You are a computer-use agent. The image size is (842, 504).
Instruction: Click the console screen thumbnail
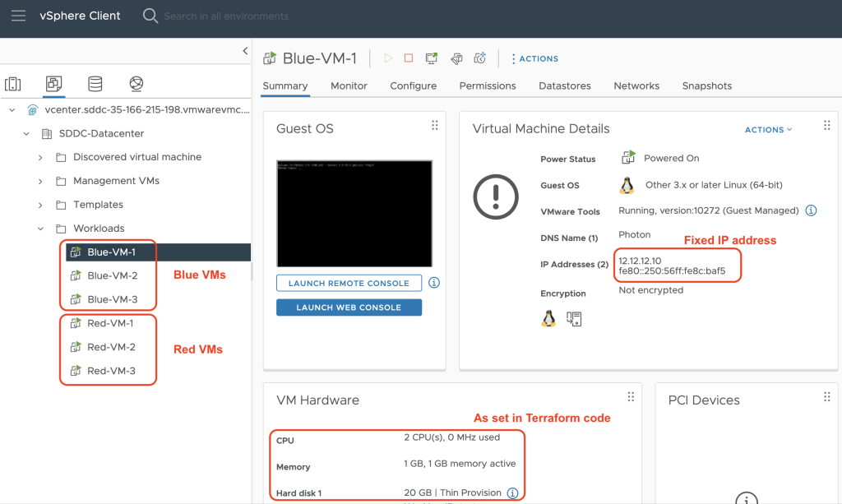[354, 213]
